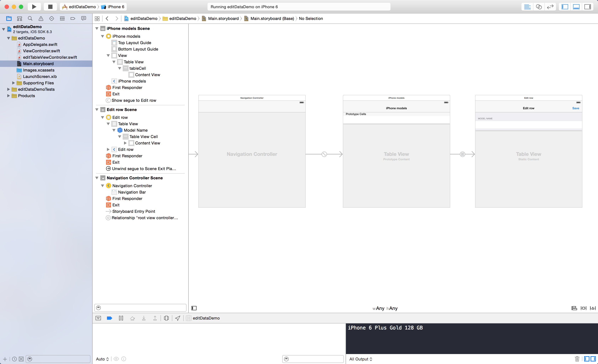Screen dimensions: 598x364
Task: Toggle breakpoints activation
Action: point(109,318)
